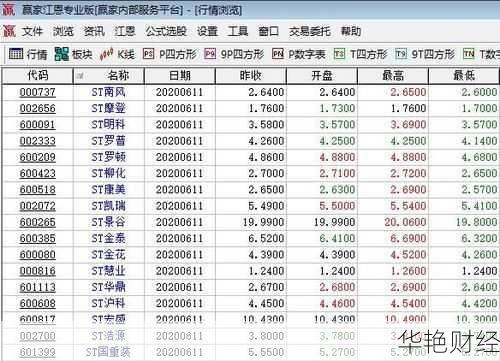Image resolution: width=500 pixels, height=361 pixels.
Task: Open the 文件 menu
Action: (32, 31)
